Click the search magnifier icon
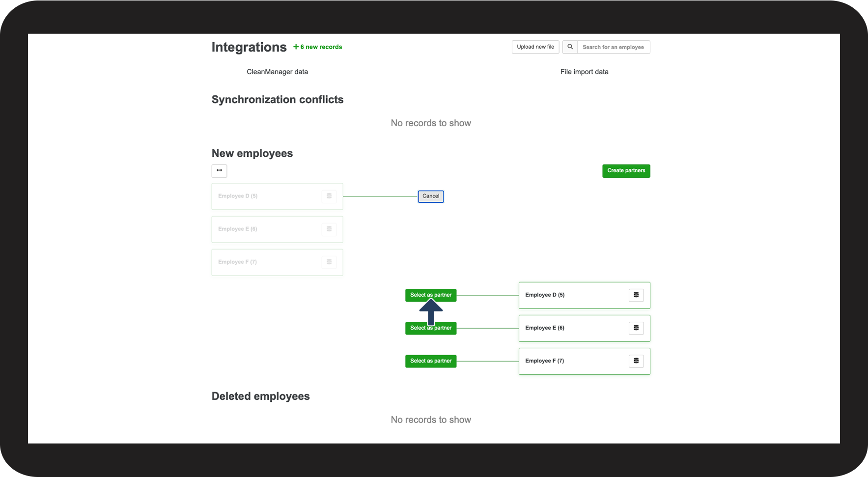This screenshot has width=868, height=477. [570, 47]
